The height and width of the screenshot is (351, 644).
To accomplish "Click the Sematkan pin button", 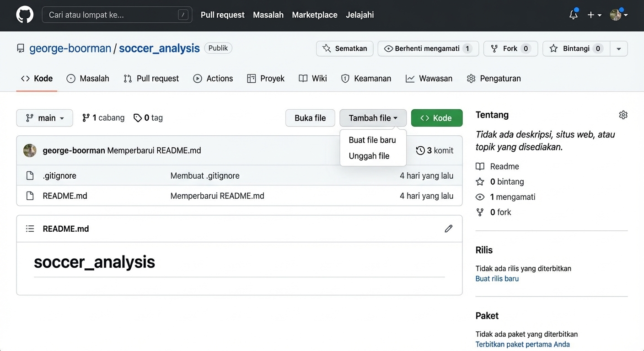I will coord(344,48).
